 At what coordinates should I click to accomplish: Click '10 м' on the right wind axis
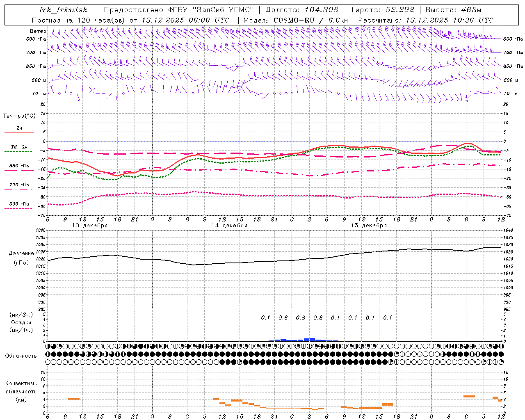coord(511,94)
